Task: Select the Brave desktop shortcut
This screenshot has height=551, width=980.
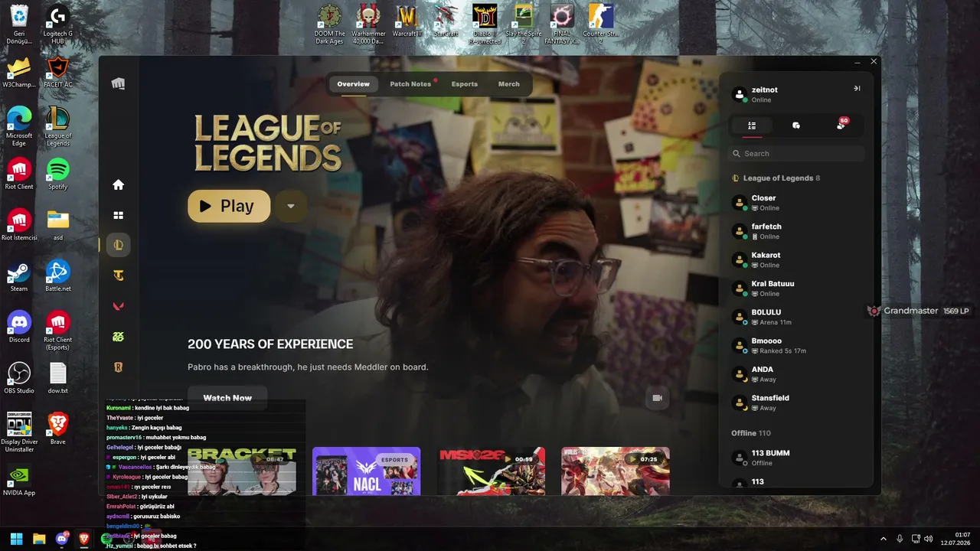Action: [x=58, y=429]
